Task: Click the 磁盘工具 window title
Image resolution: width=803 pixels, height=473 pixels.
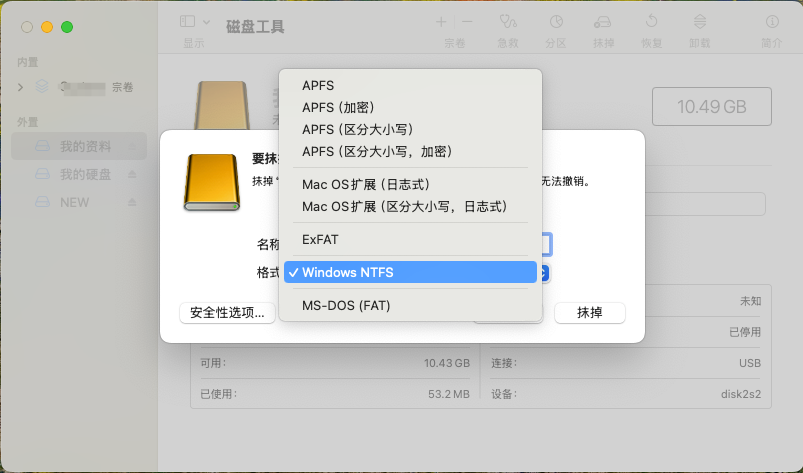Action: 255,27
